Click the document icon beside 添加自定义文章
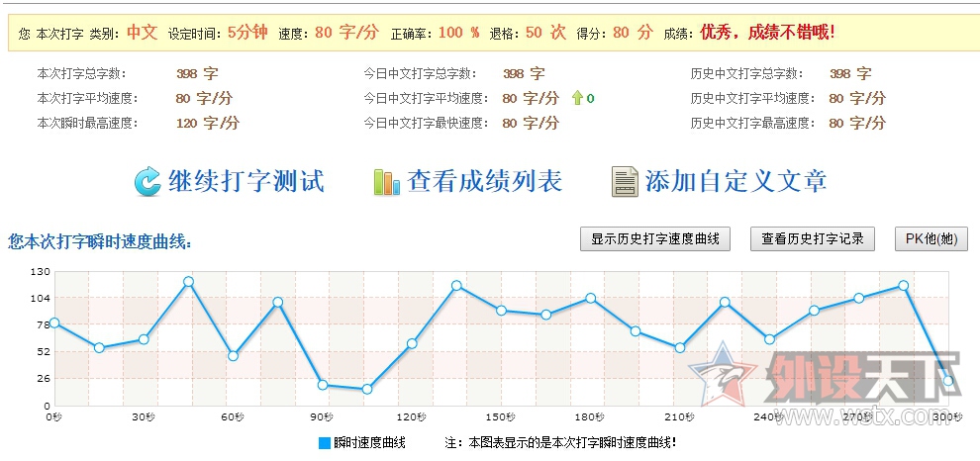Screen dimensions: 980x461 point(625,182)
